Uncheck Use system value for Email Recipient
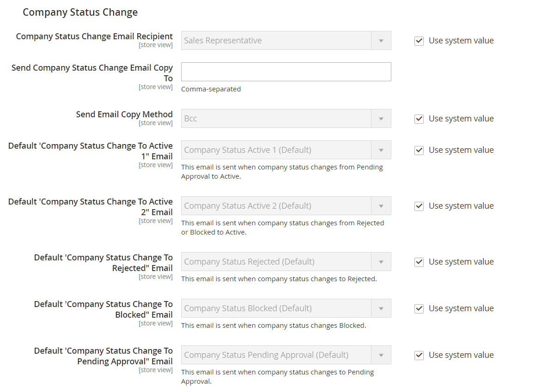 click(419, 41)
